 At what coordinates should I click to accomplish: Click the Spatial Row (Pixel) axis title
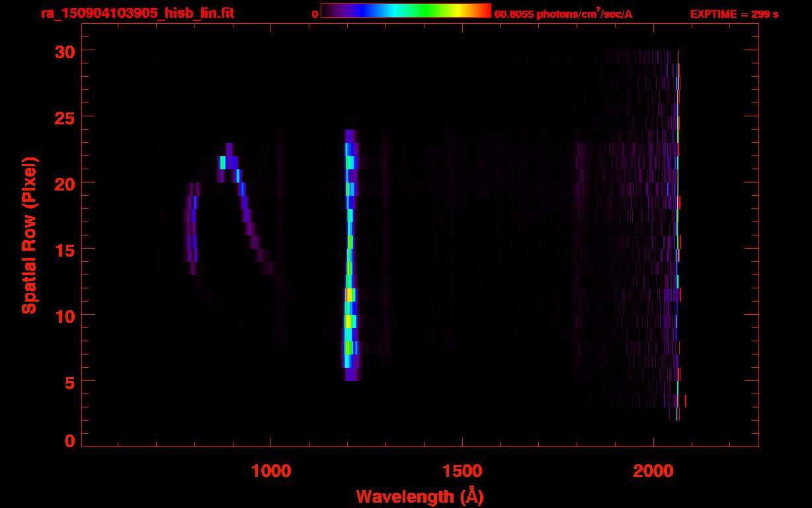point(29,235)
